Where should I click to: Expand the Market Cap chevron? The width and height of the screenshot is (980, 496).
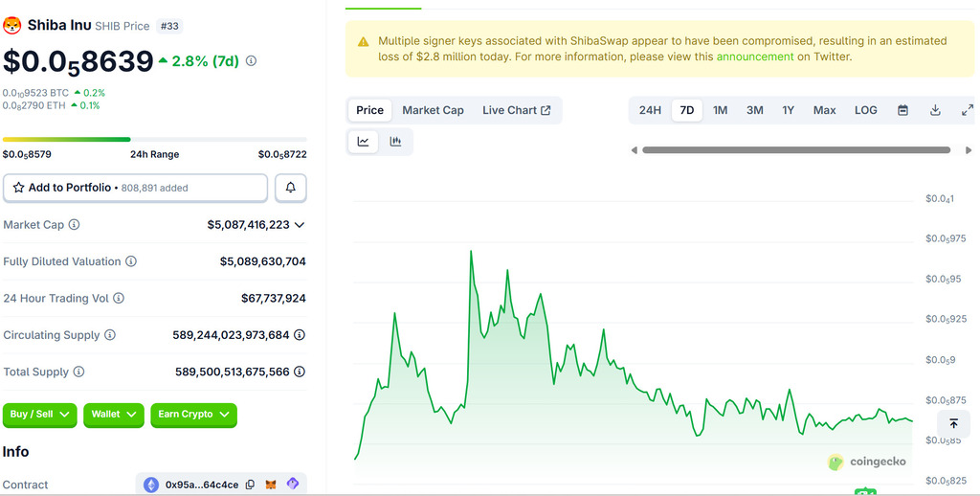pyautogui.click(x=300, y=225)
